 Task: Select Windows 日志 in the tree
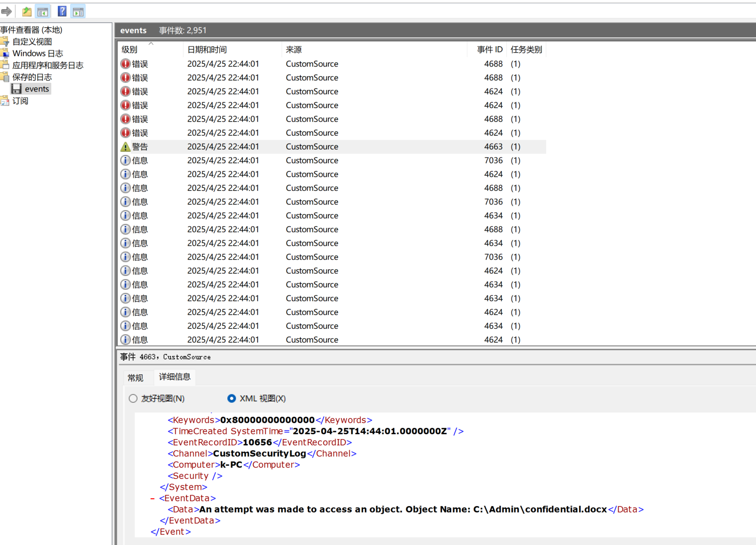pyautogui.click(x=38, y=53)
